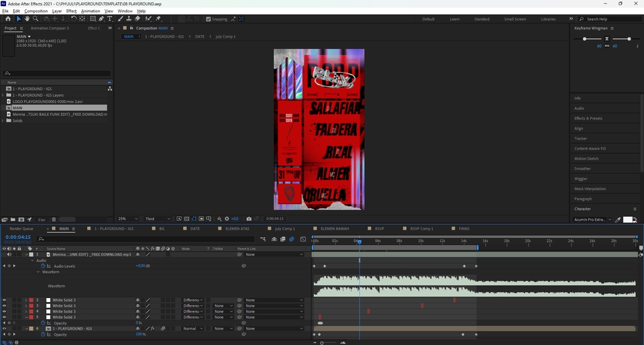
Task: Select the Zoom magnifier tool
Action: pos(36,19)
